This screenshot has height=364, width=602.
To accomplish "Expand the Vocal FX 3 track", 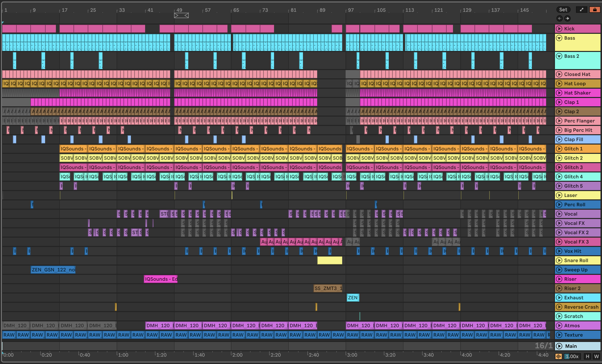I will pos(559,242).
